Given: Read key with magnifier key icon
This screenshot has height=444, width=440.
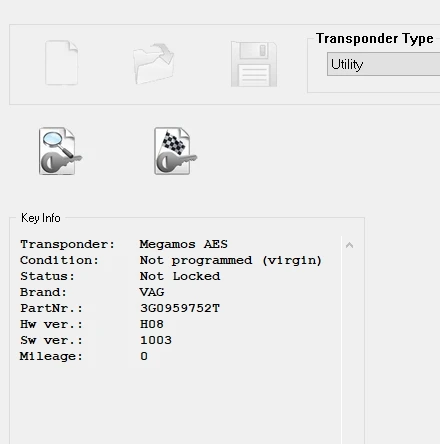Looking at the screenshot, I should click(60, 151).
